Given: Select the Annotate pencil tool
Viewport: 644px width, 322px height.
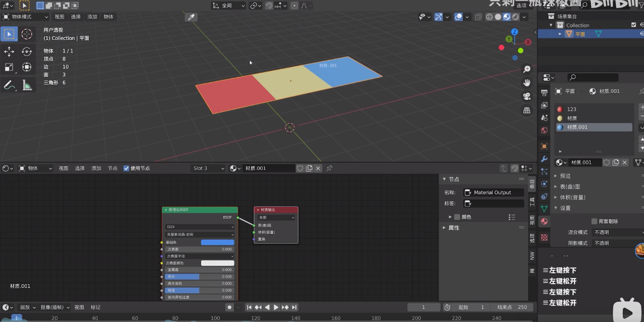Looking at the screenshot, I should coord(9,85).
